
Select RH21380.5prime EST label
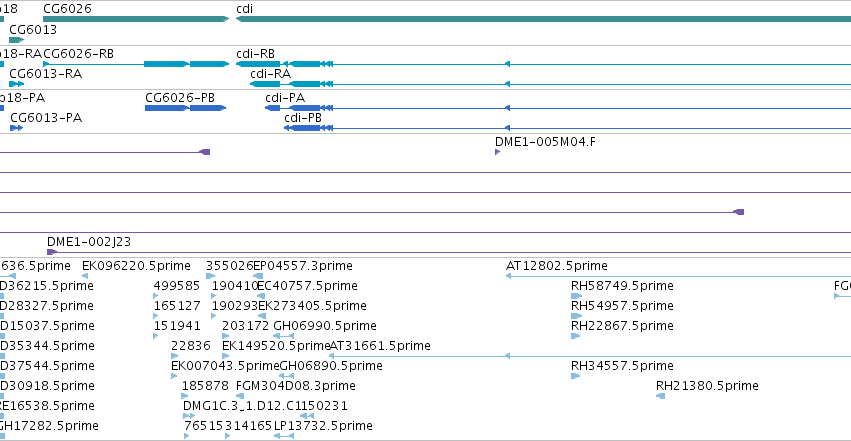(x=707, y=386)
